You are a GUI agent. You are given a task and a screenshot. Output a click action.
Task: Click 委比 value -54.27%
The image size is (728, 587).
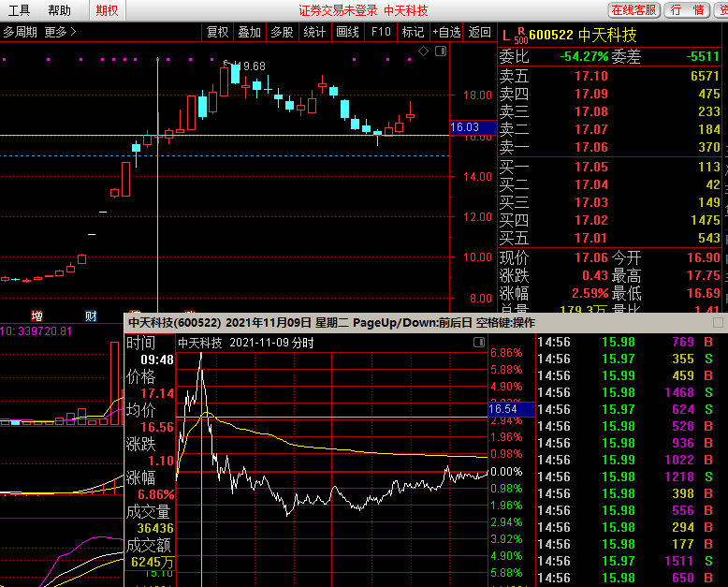point(584,57)
